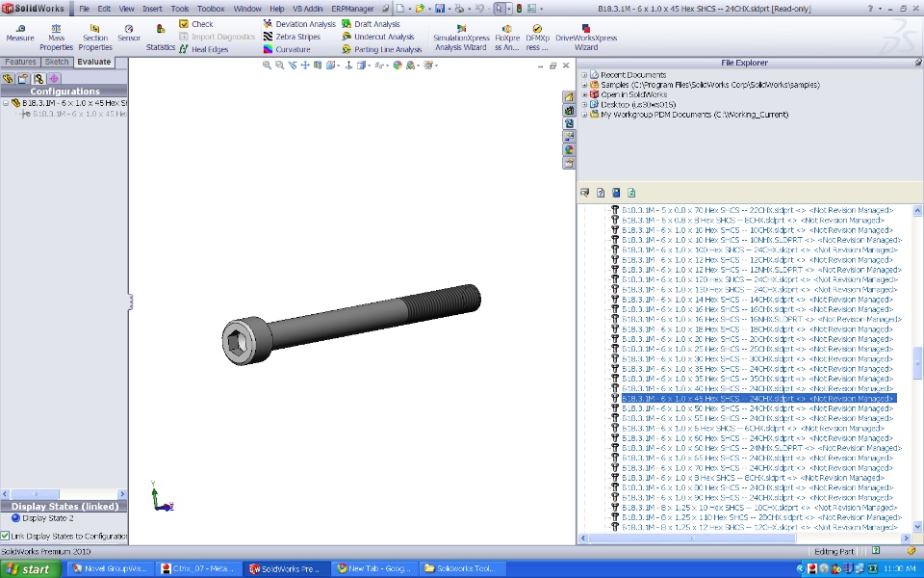Open the Toolbox menu
This screenshot has height=578, width=924.
pyautogui.click(x=211, y=9)
